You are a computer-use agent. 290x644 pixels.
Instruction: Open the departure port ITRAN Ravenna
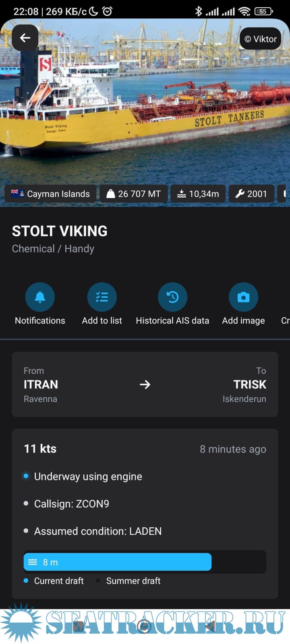41,385
